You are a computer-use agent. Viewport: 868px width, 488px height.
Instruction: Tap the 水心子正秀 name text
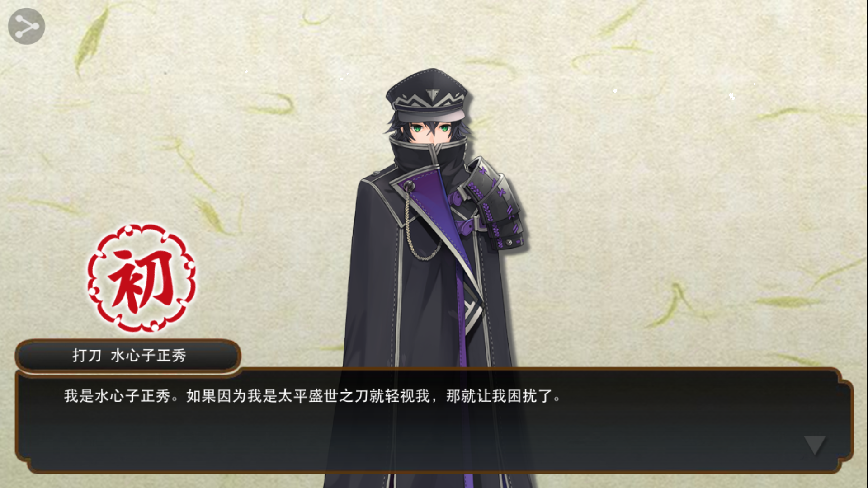click(148, 356)
